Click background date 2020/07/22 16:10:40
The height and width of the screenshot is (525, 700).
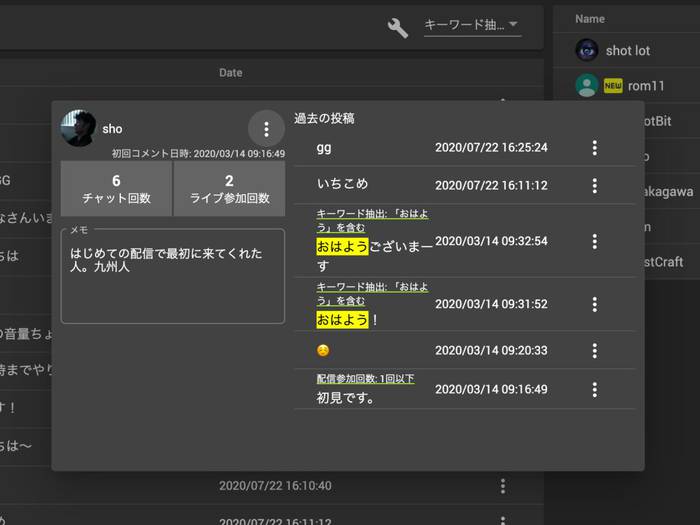point(275,486)
